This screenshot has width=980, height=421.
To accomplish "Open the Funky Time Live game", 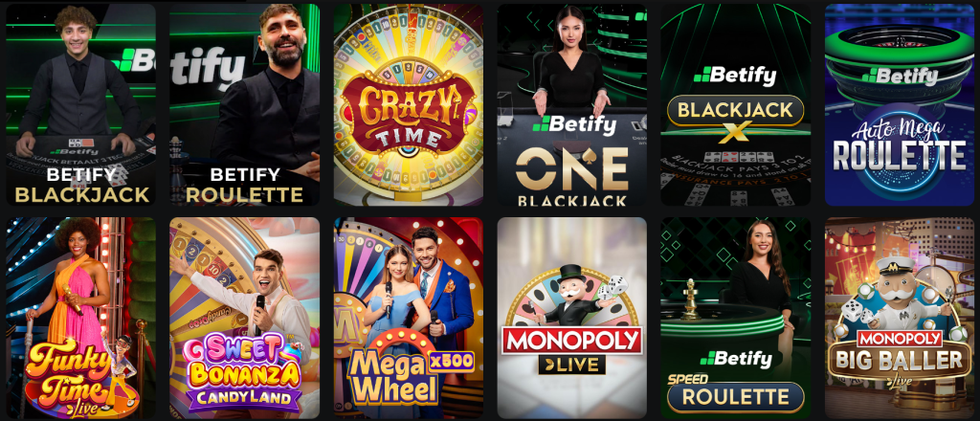I will coord(80,318).
